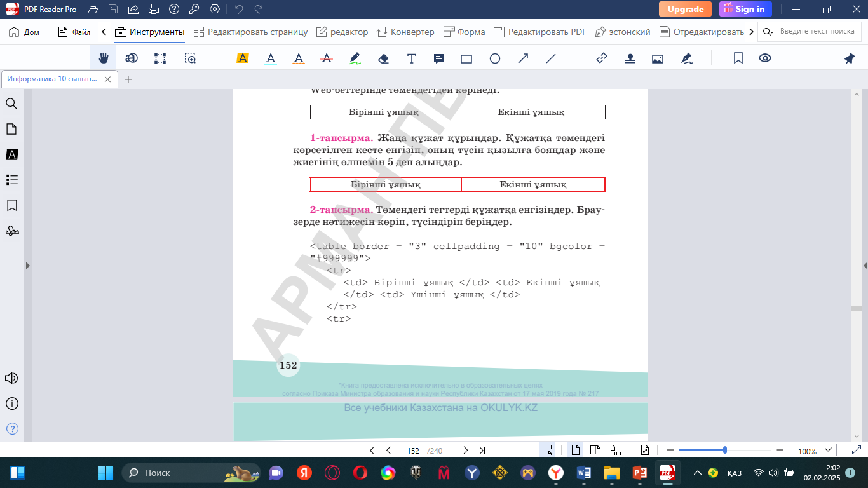Show document info via the sidebar info icon
Screen dimensions: 868x488
(11, 403)
